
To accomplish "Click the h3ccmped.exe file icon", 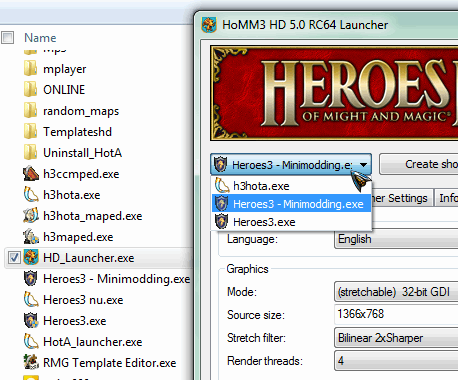I will point(31,174).
